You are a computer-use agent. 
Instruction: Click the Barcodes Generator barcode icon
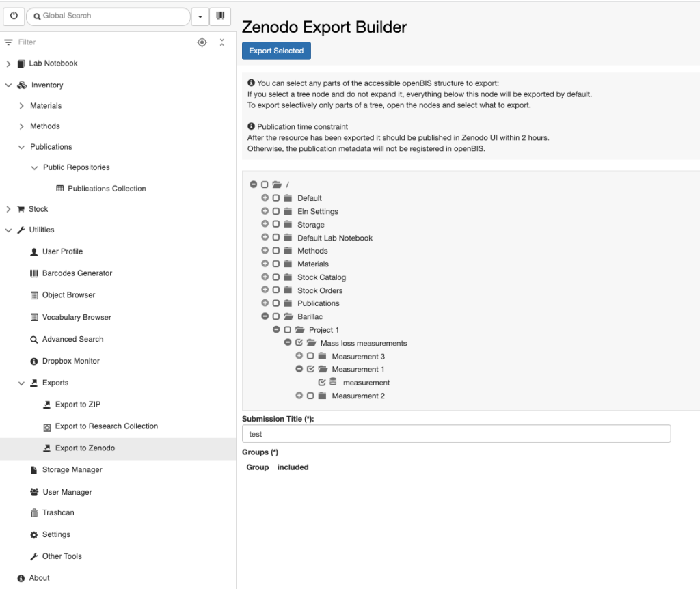[34, 273]
